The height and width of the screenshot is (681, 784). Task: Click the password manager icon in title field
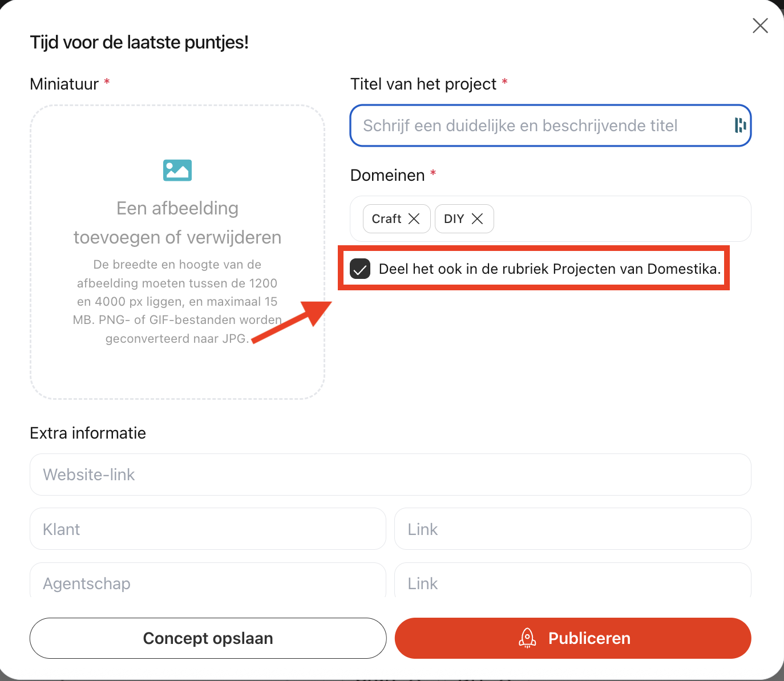[x=740, y=125]
